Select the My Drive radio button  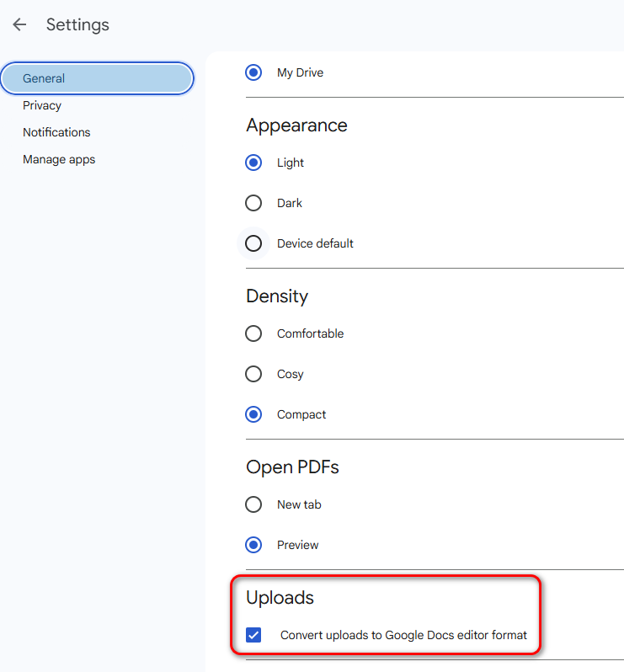[x=253, y=72]
